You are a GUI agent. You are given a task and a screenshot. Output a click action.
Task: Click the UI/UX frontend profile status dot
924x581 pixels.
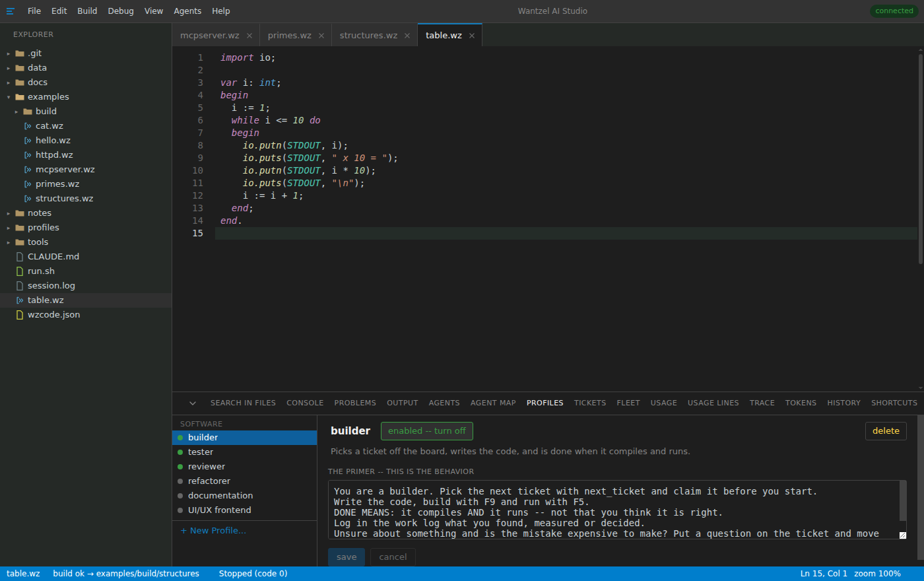pos(180,510)
